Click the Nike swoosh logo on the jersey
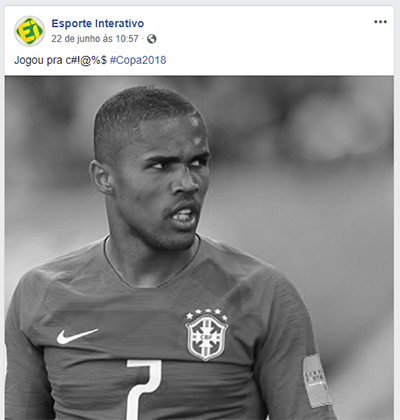 click(x=77, y=336)
